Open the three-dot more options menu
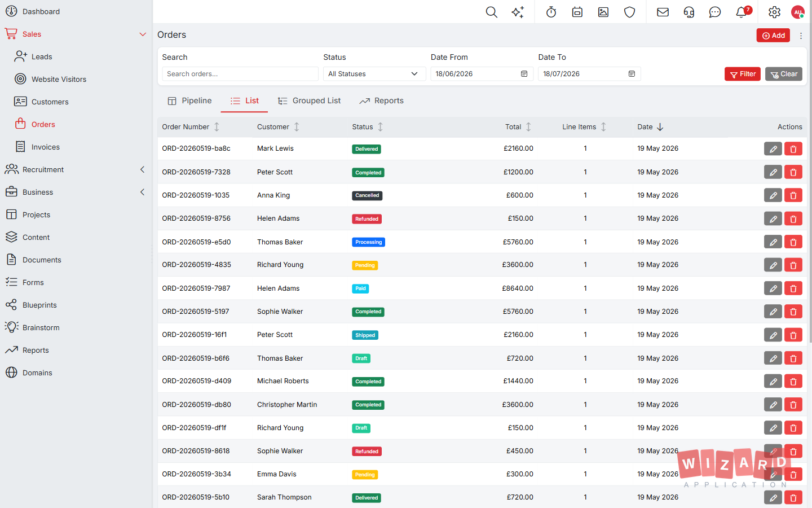812x508 pixels. (x=801, y=36)
